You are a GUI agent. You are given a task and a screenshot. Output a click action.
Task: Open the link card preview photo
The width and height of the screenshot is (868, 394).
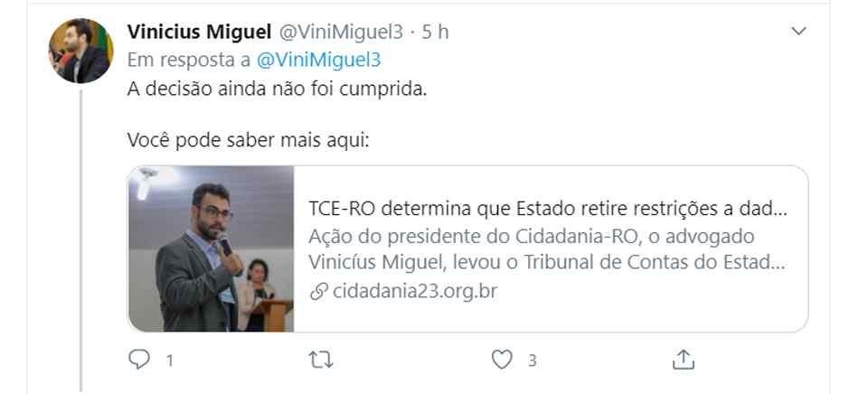[x=212, y=249]
